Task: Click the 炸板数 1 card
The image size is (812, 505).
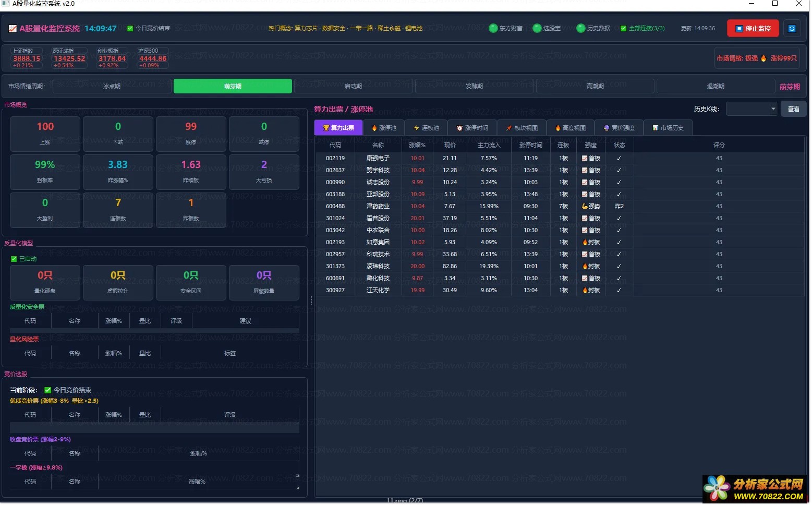Action: pos(191,210)
